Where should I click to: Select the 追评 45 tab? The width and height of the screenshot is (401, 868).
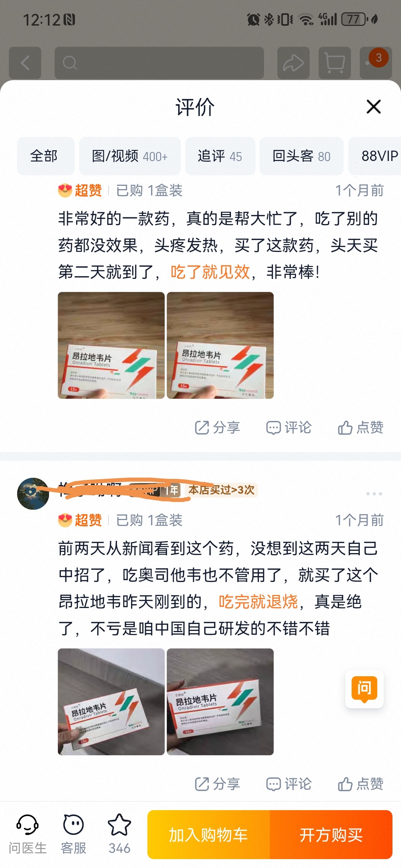pyautogui.click(x=220, y=156)
